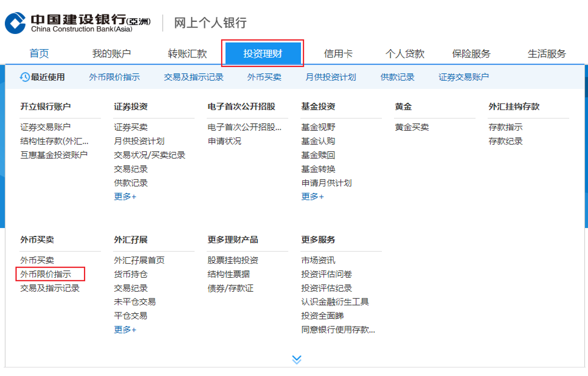Open recent link 月供投资计划

point(331,77)
